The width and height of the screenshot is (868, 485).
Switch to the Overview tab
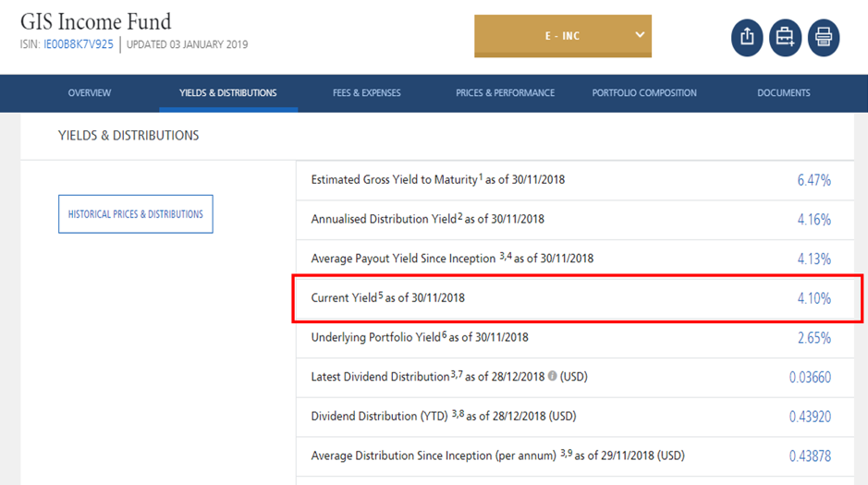(90, 93)
